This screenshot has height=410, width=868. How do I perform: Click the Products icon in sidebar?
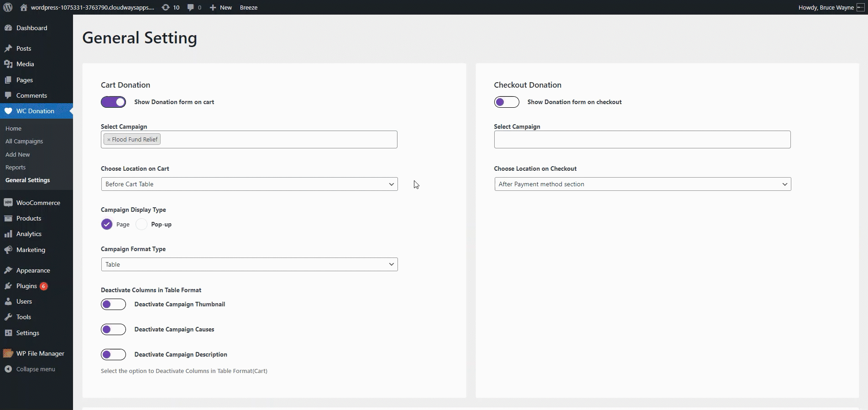click(8, 218)
